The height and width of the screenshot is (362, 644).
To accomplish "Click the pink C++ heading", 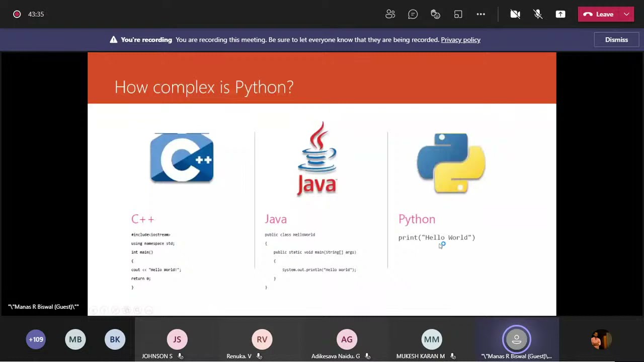I will click(142, 219).
